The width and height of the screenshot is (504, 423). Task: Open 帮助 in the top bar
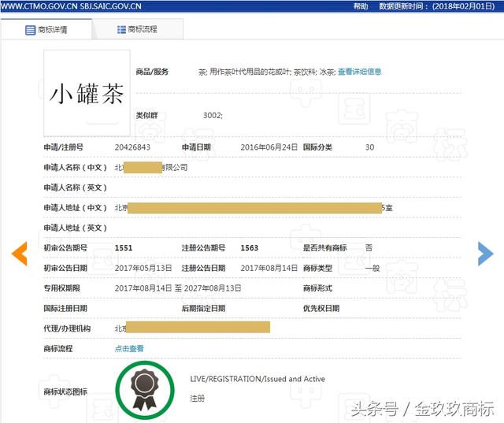pos(361,6)
